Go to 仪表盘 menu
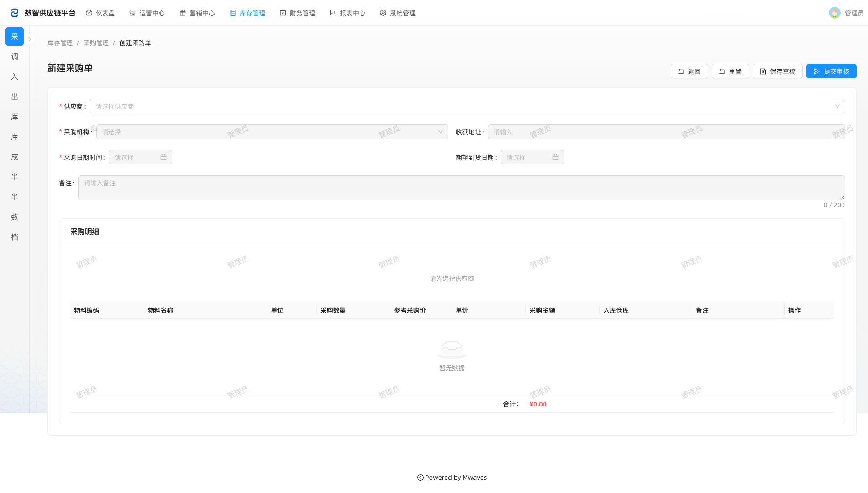868x493 pixels. (x=100, y=13)
